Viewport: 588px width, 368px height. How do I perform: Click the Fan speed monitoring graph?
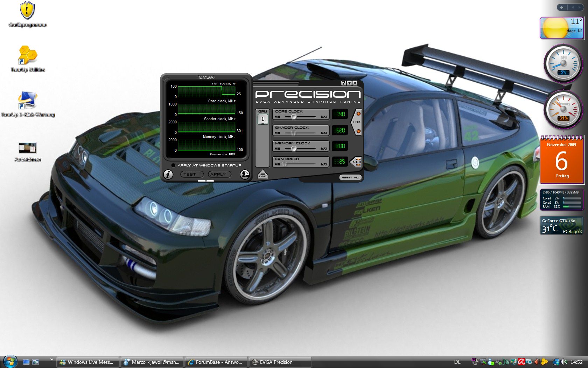pyautogui.click(x=206, y=91)
